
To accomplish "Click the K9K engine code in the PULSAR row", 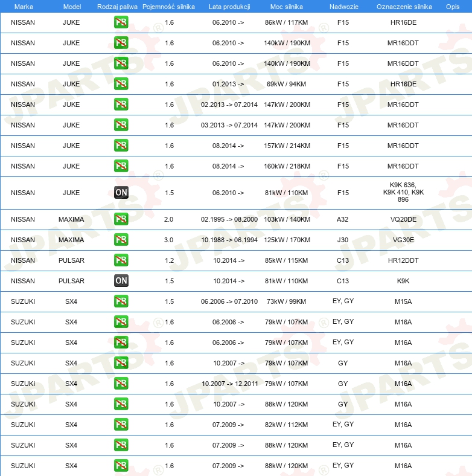I will coord(403,281).
